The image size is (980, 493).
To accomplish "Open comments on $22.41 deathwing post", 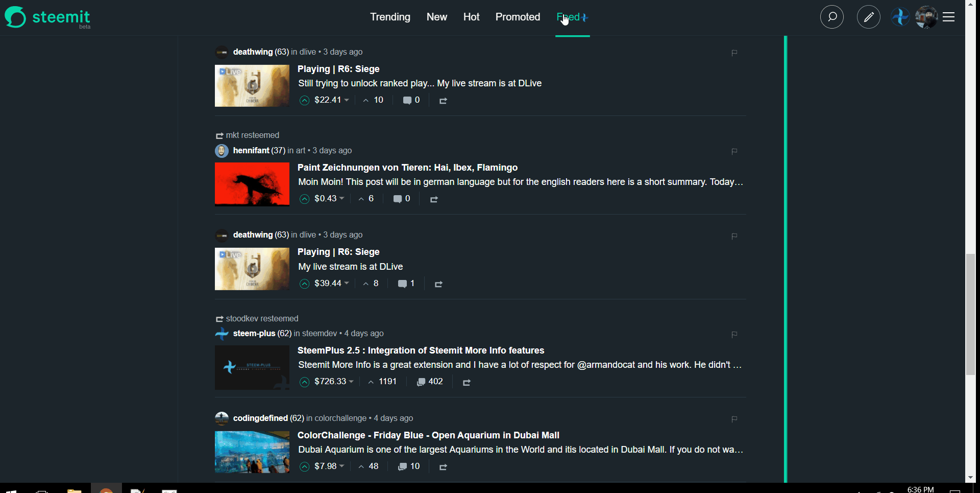I will [x=411, y=100].
